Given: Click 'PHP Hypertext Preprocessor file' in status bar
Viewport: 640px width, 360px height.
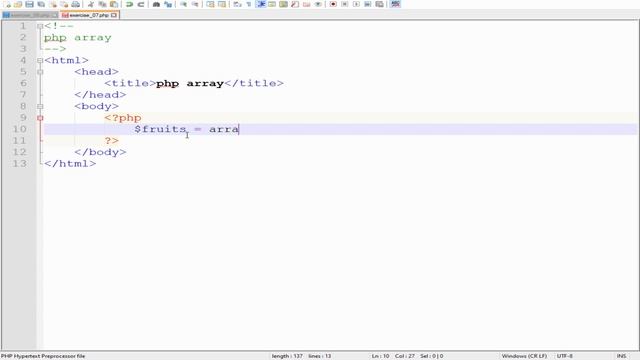Looking at the screenshot, I should pyautogui.click(x=43, y=356).
